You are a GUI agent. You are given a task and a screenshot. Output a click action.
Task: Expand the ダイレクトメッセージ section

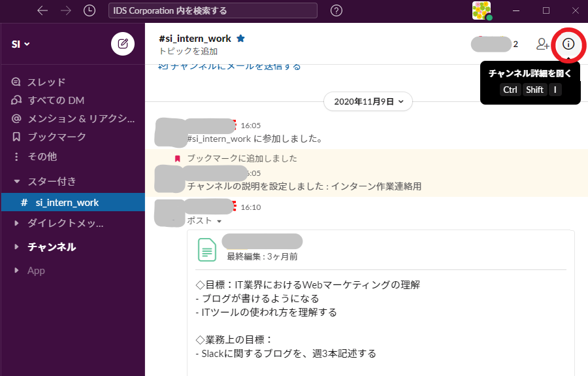[x=16, y=223]
